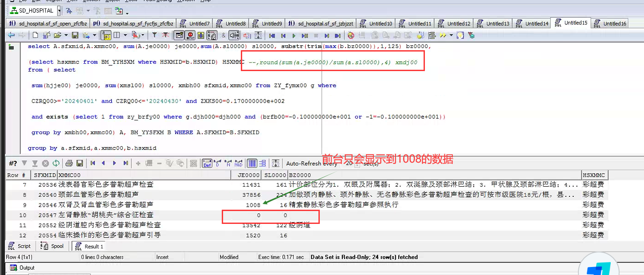Image resolution: width=644 pixels, height=275 pixels.
Task: Click the #? icon in the grid toolbar
Action: coord(13,163)
